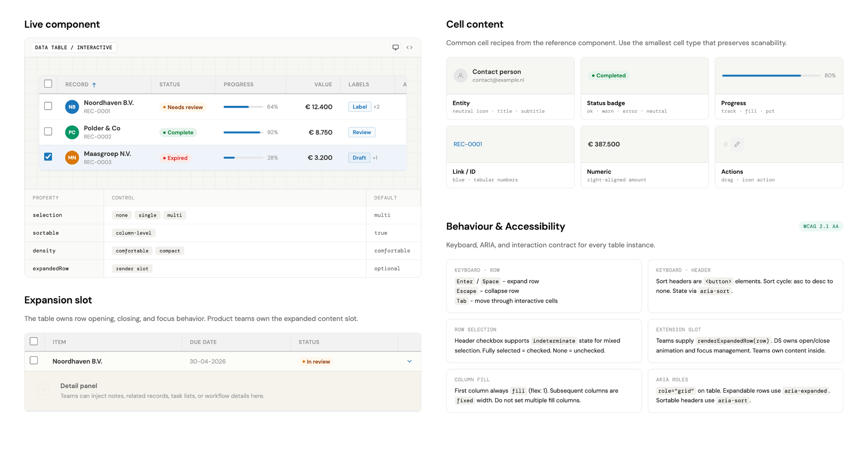Uncheck the Maasgroep N.V. row checkbox
868x457 pixels.
tap(48, 157)
